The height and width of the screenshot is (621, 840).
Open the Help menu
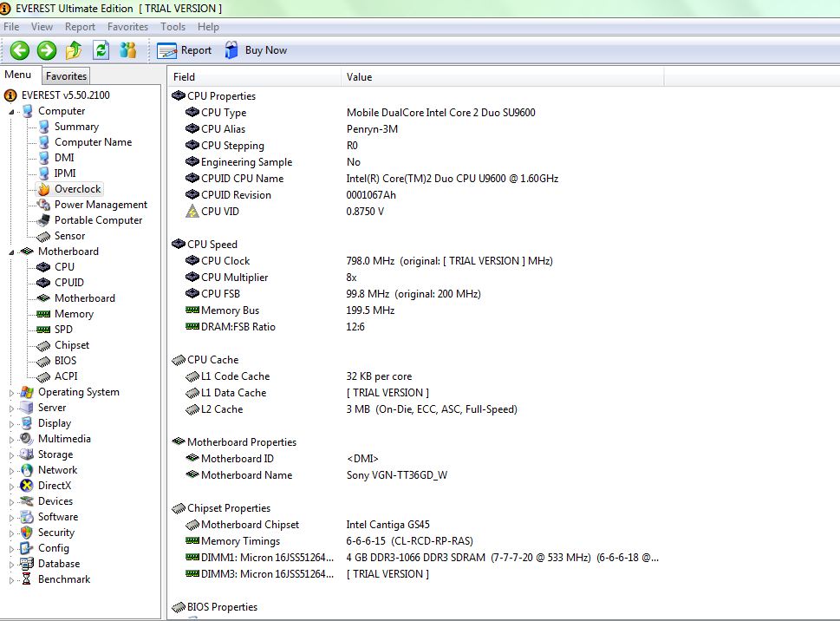coord(208,27)
